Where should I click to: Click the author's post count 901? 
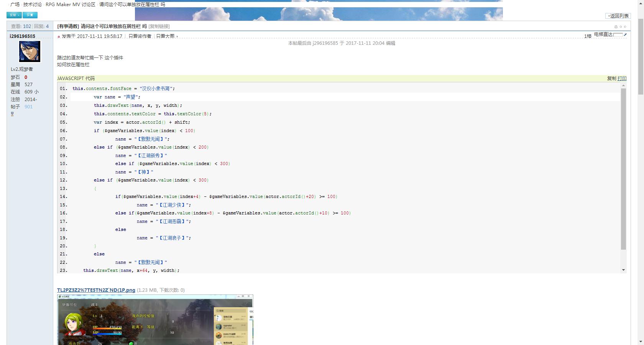tap(29, 107)
